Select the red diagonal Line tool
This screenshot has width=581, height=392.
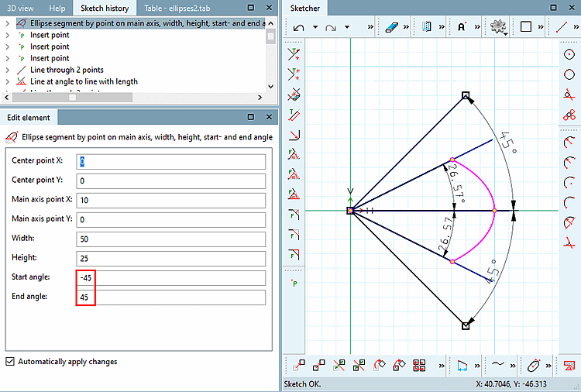point(562,27)
